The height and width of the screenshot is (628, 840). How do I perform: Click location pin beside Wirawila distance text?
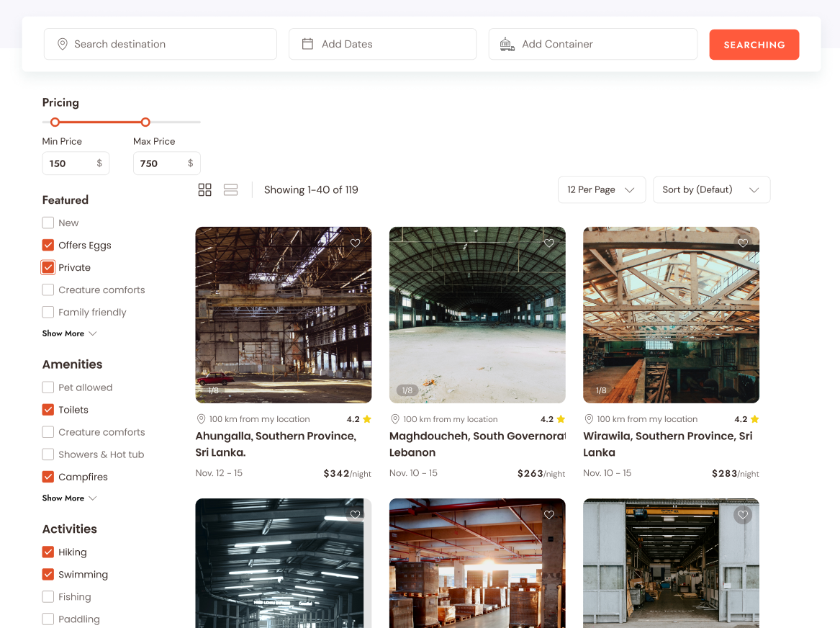pyautogui.click(x=590, y=419)
